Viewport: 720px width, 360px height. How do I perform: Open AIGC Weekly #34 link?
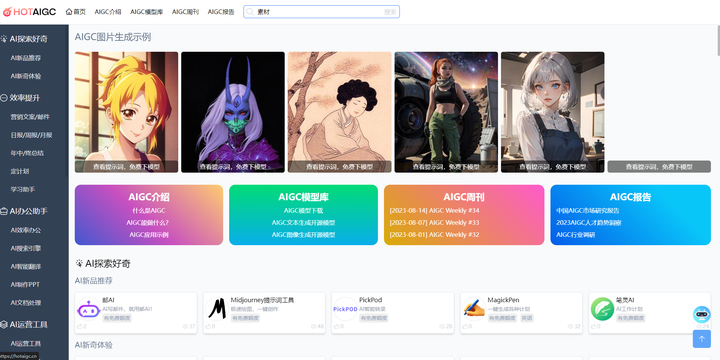(434, 211)
